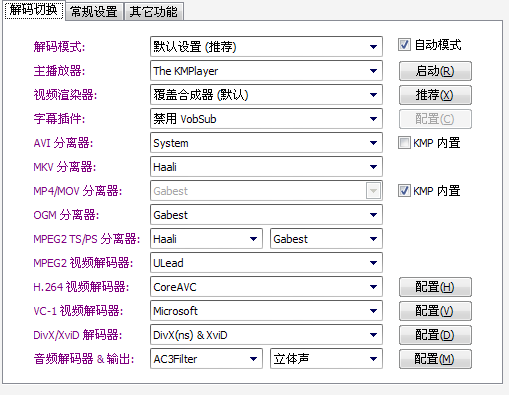
Task: Open DivX settings with 配置(D)
Action: [435, 335]
